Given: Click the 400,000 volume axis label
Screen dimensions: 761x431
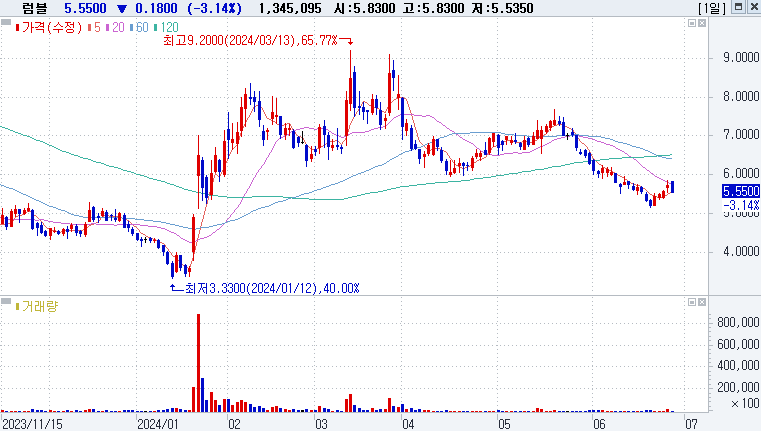Looking at the screenshot, I should (738, 365).
